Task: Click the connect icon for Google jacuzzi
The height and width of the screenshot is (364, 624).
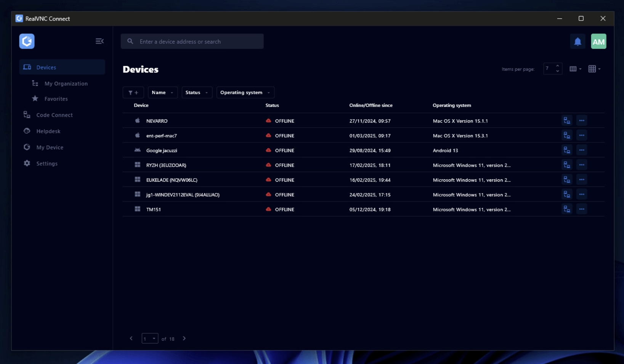Action: pos(567,150)
